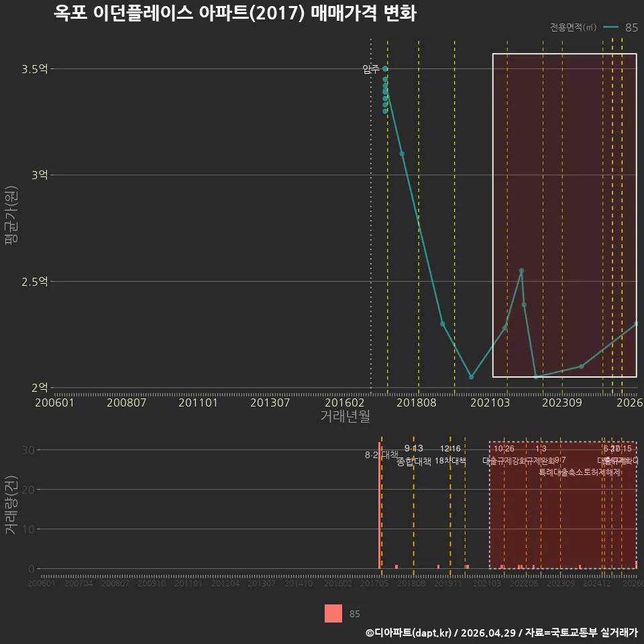The height and width of the screenshot is (644, 644).
Task: Click the tallest transaction volume bar
Action: (x=379, y=505)
